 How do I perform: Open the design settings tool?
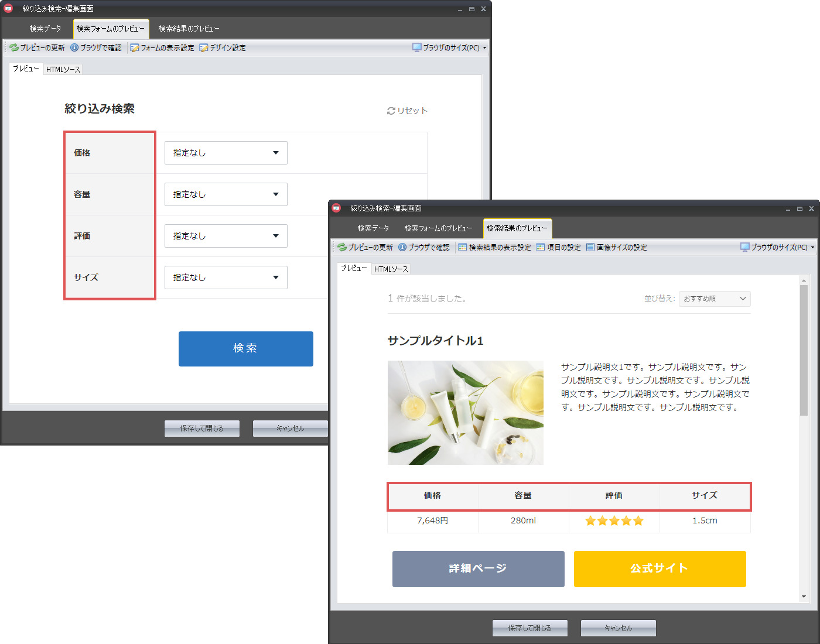point(223,48)
